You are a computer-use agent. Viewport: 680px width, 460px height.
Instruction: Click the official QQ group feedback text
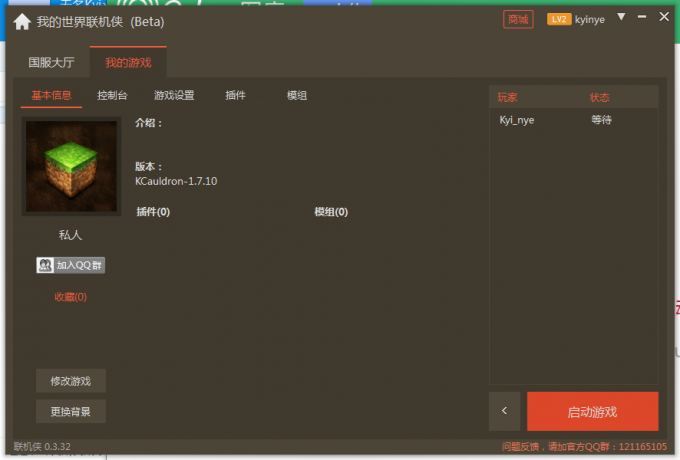[584, 447]
